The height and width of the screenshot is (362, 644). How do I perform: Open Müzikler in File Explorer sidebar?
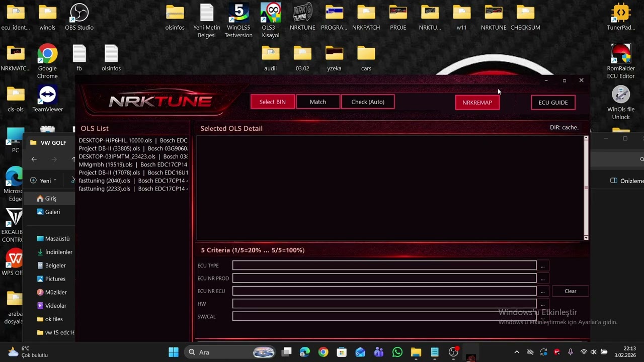pyautogui.click(x=52, y=292)
